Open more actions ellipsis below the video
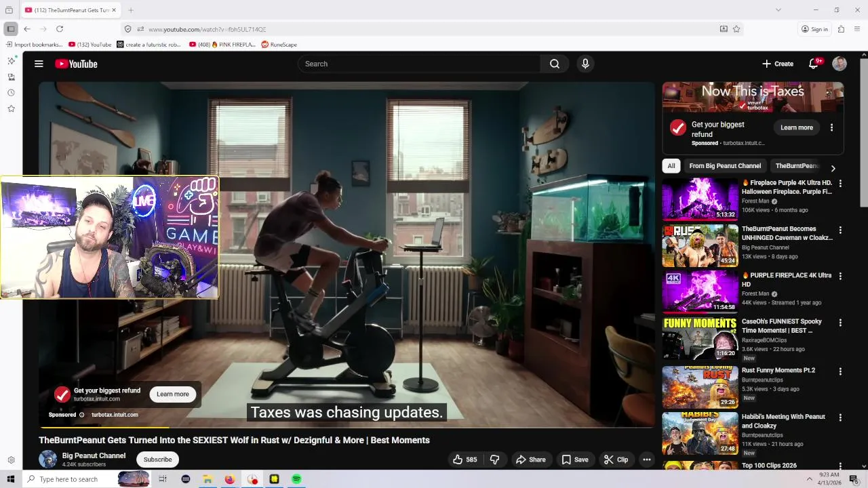 point(647,460)
